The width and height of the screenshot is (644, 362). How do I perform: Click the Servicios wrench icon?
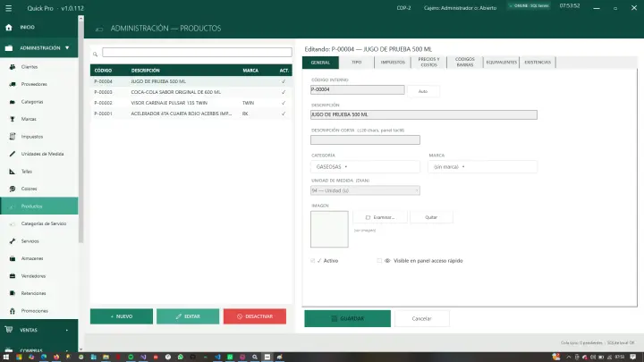pyautogui.click(x=13, y=241)
